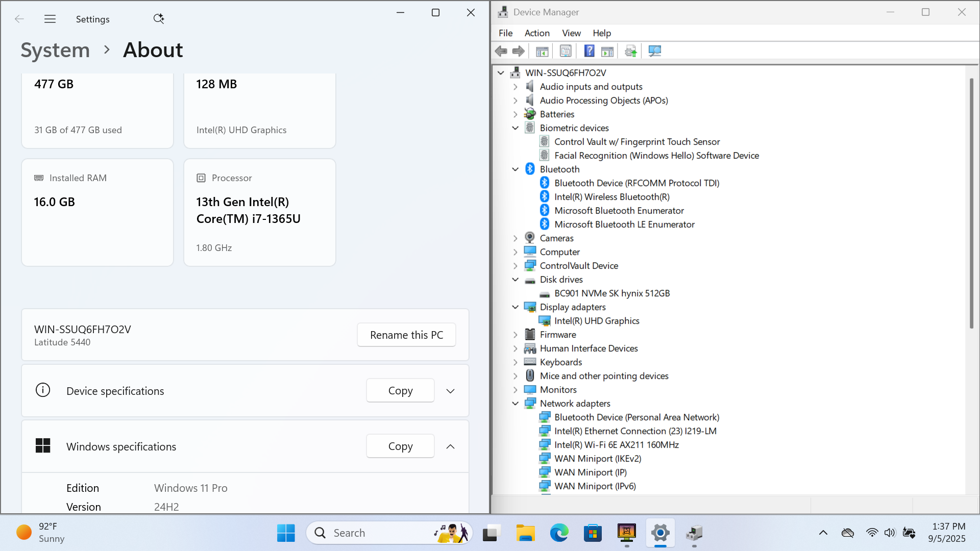
Task: Click the Processor i7-1365U card
Action: click(260, 213)
